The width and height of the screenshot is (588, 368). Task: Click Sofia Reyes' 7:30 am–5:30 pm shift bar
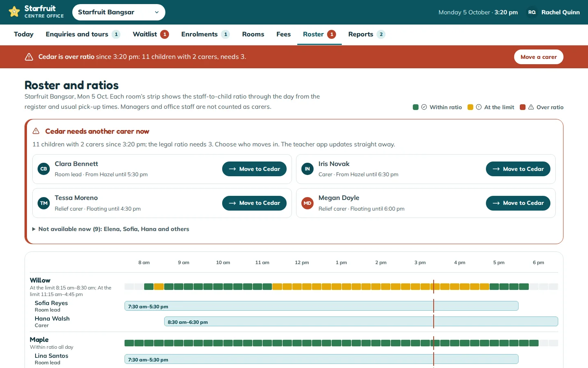(x=321, y=306)
